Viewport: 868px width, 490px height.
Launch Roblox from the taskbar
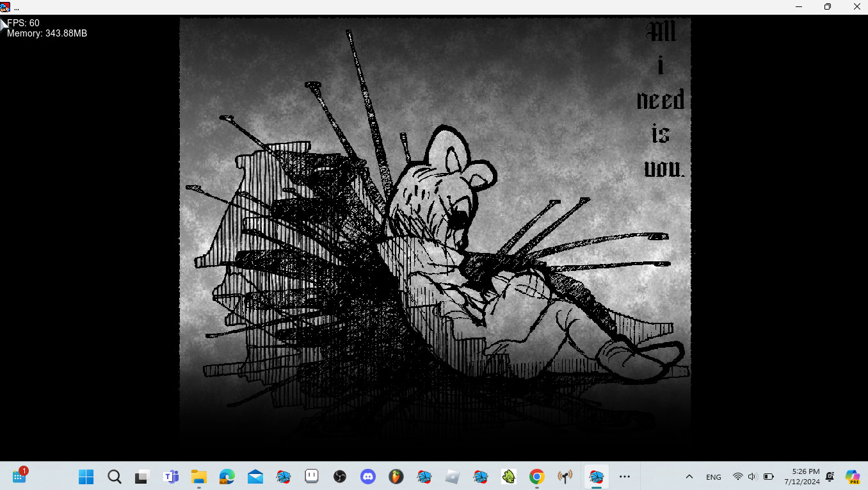pyautogui.click(x=452, y=477)
